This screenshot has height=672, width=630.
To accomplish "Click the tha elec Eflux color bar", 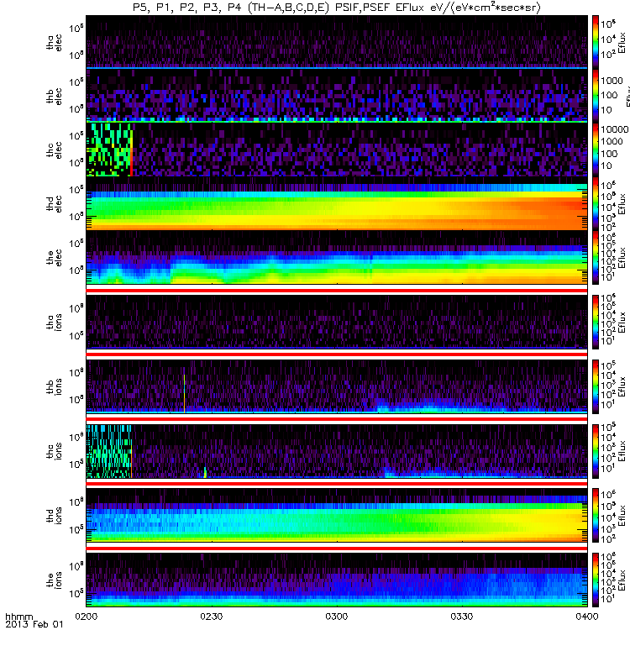I will pos(596,41).
